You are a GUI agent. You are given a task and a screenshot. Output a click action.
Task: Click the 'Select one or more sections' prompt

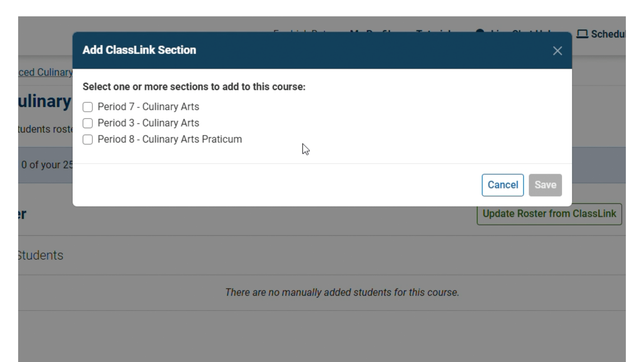pyautogui.click(x=194, y=87)
